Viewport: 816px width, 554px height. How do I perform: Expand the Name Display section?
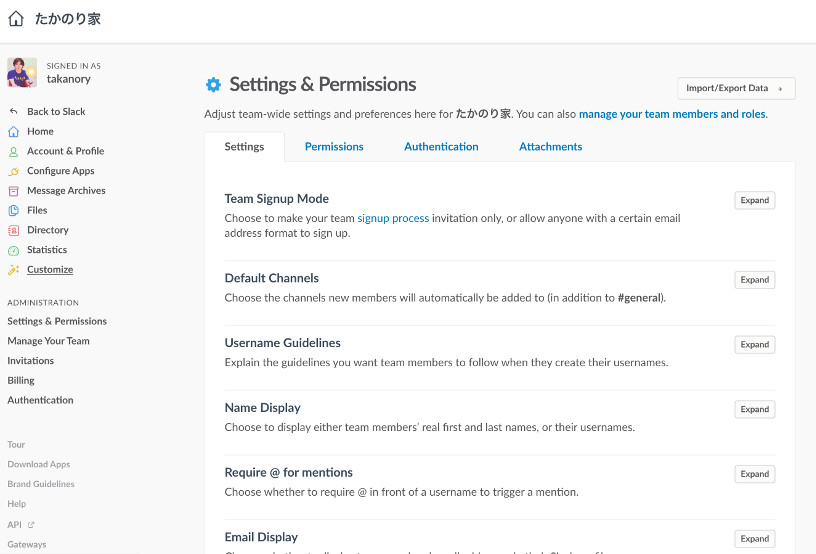coord(755,409)
